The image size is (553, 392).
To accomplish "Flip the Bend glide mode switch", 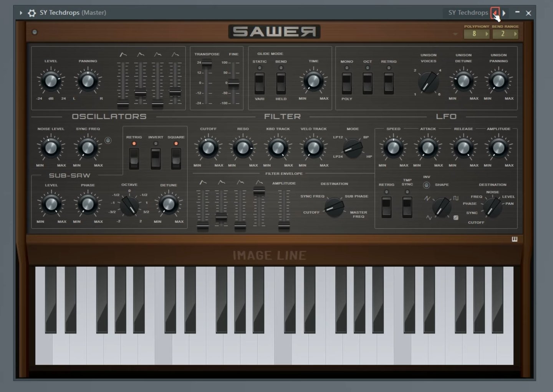I will point(281,83).
